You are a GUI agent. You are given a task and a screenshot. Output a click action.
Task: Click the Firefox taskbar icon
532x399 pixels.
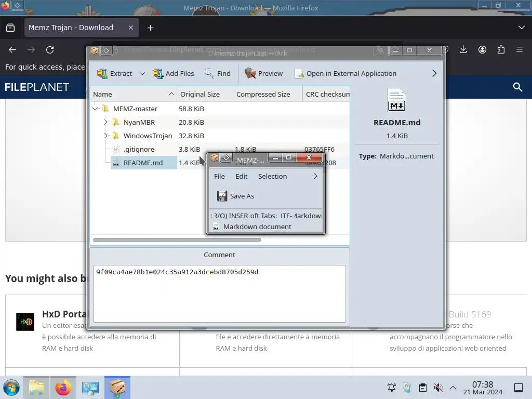pyautogui.click(x=63, y=388)
